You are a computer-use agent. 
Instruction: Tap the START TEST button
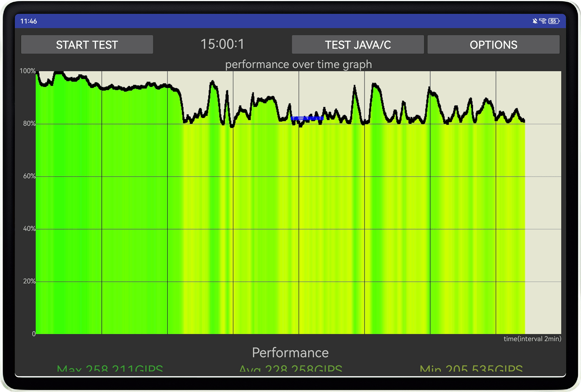pos(87,45)
